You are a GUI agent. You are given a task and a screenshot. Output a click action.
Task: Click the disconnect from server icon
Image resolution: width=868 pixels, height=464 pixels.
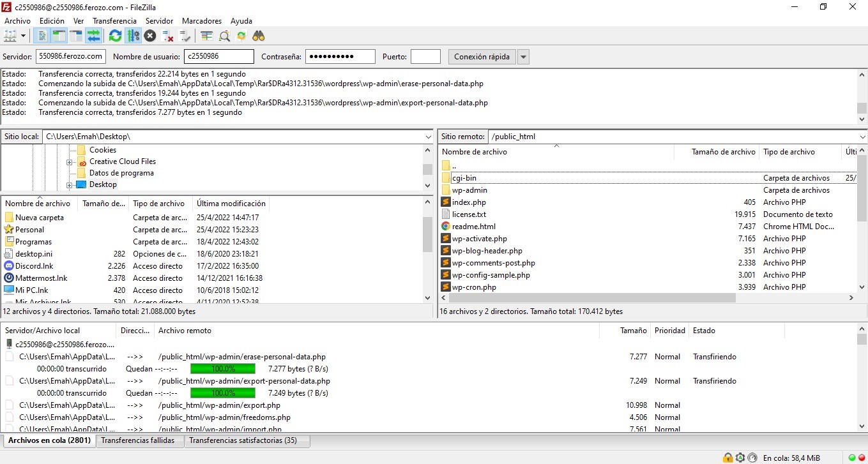pos(168,36)
